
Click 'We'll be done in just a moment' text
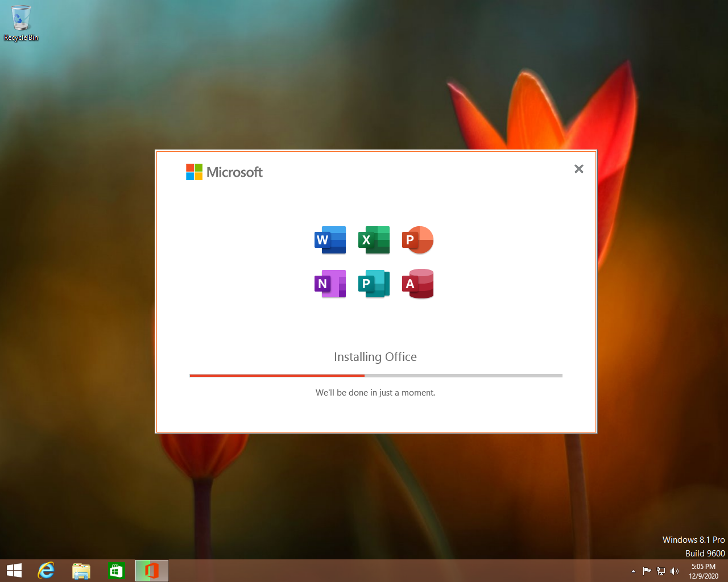(x=375, y=393)
